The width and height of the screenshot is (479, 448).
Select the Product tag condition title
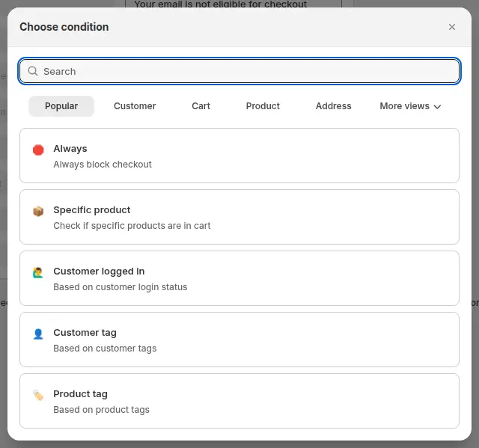[x=80, y=394]
